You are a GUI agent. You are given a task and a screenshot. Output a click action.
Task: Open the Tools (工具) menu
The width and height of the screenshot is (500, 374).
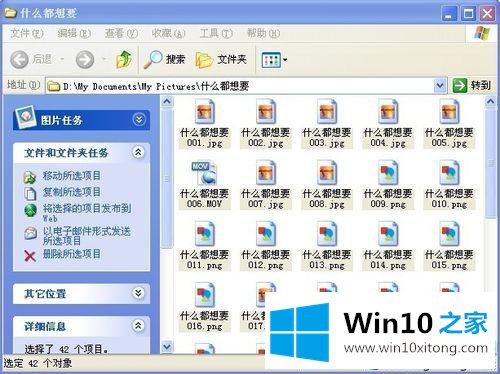[x=216, y=33]
